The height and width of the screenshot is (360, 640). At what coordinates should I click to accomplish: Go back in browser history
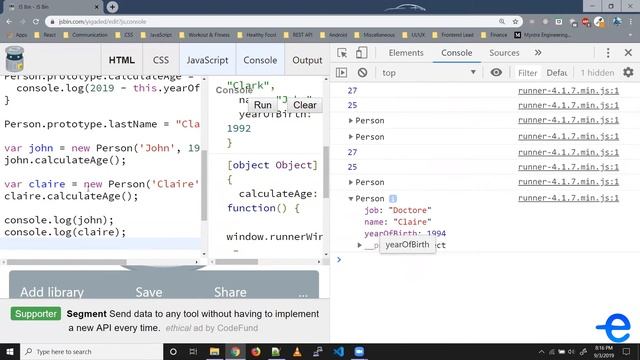tap(9, 21)
